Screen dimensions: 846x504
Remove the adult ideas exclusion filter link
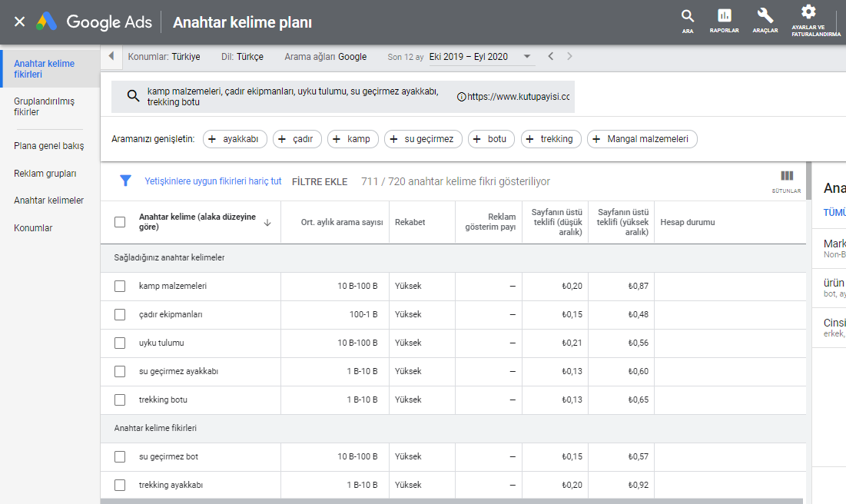click(x=213, y=182)
